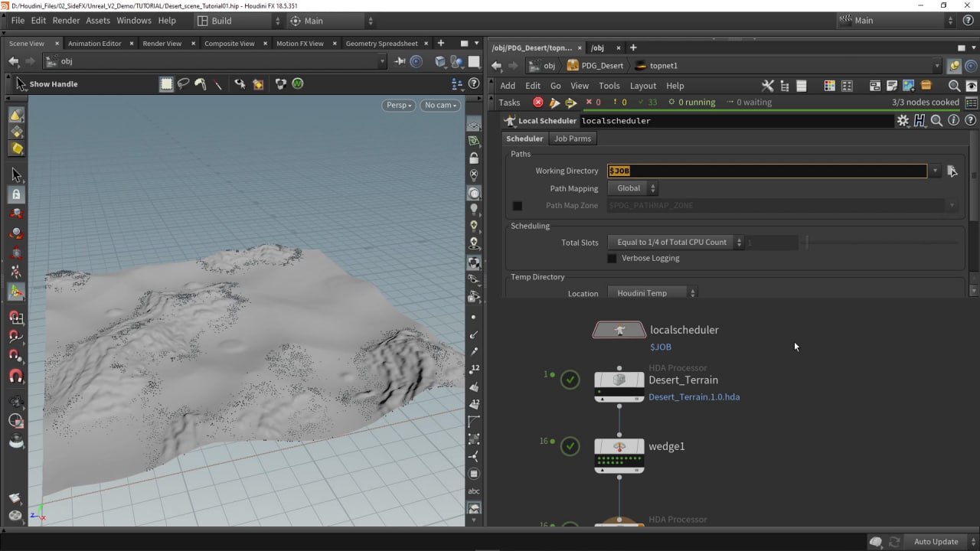The width and height of the screenshot is (980, 551).
Task: Open the Render menu
Action: coord(67,21)
